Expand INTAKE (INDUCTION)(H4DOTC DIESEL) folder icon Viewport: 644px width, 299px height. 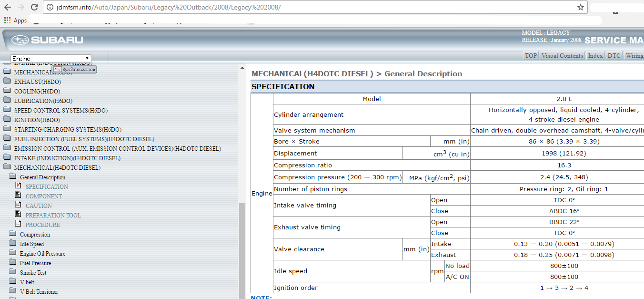(7, 157)
